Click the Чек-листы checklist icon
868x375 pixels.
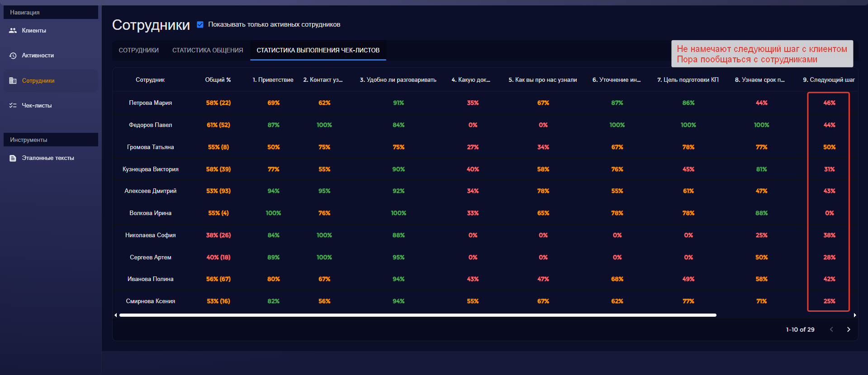(x=13, y=105)
